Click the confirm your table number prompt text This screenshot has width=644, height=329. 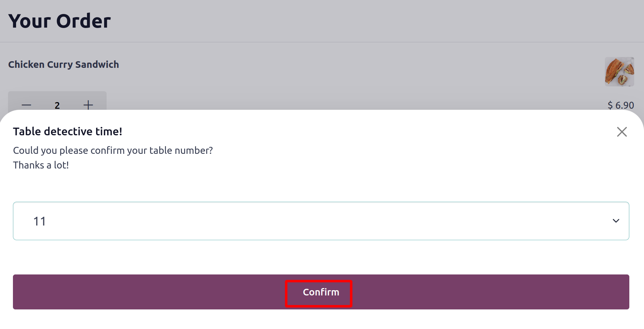tap(113, 151)
